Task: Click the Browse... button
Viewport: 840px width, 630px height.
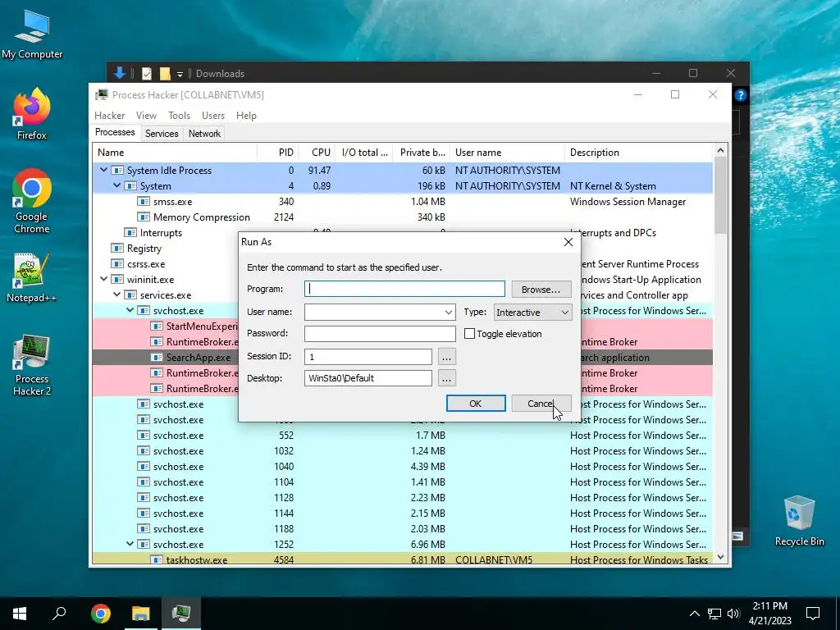Action: (541, 290)
